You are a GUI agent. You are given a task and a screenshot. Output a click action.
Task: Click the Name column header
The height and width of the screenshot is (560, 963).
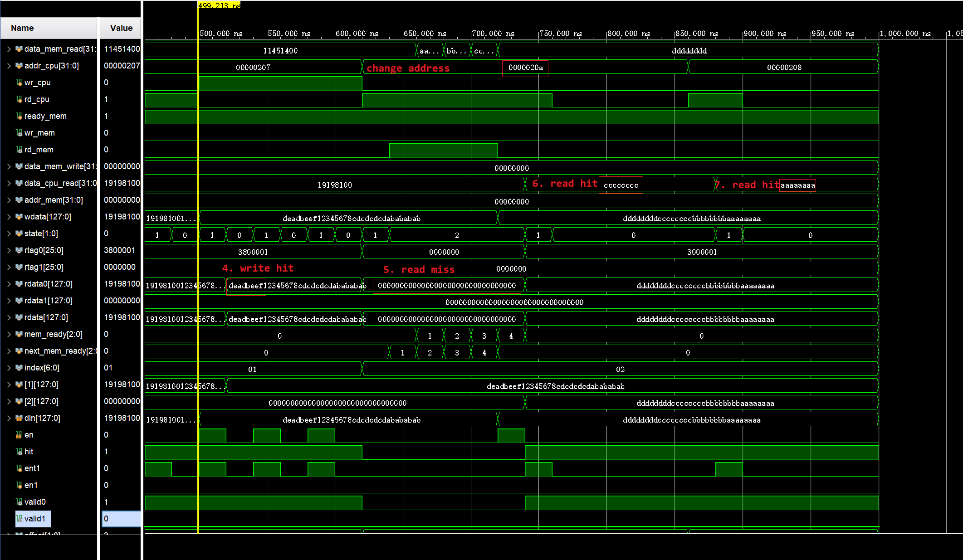coord(22,28)
